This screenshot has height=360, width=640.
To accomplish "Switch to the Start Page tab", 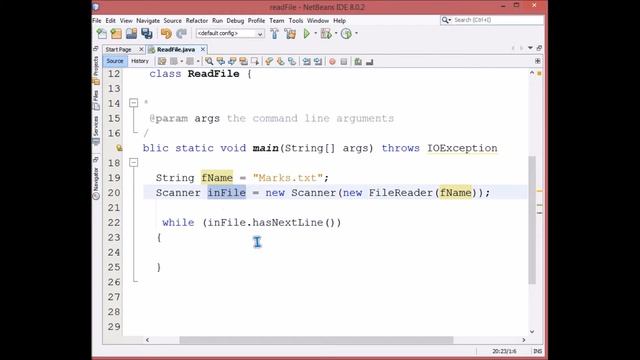I will [x=118, y=49].
